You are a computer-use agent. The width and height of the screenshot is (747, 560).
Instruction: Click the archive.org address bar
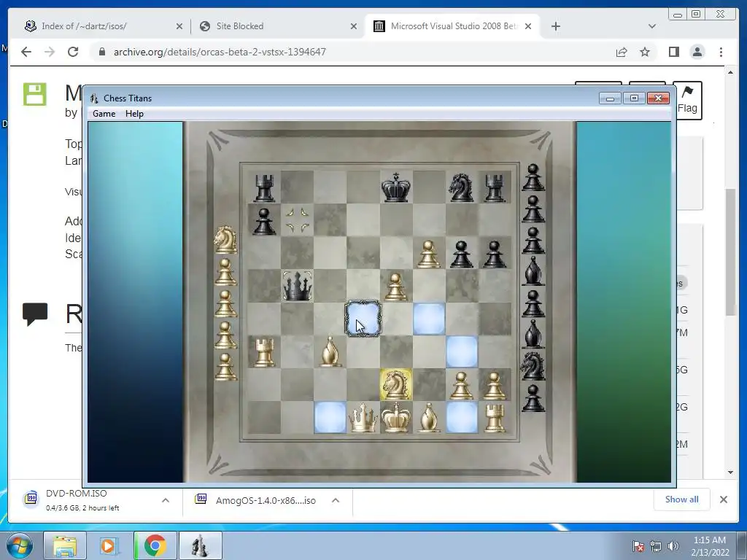click(x=352, y=52)
